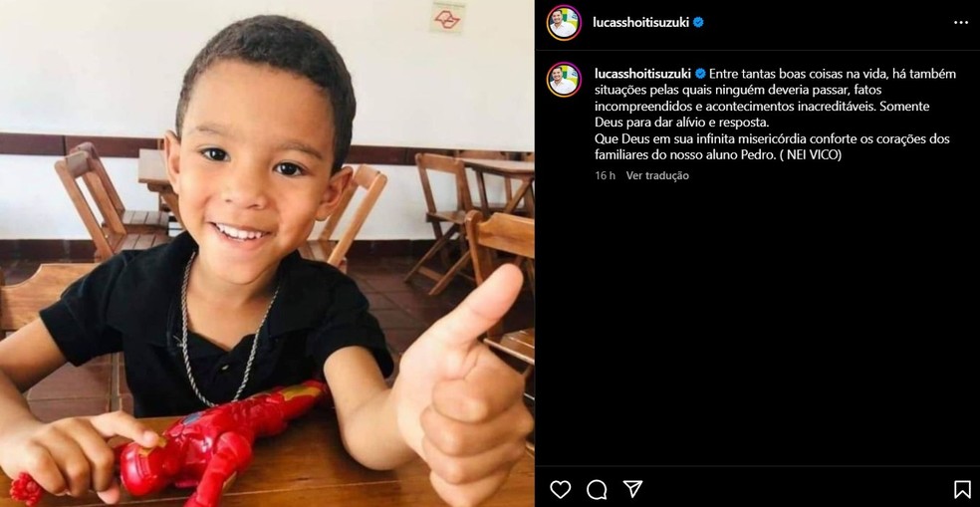Click the blue verified badge in the caption
980x507 pixels.
[x=700, y=73]
